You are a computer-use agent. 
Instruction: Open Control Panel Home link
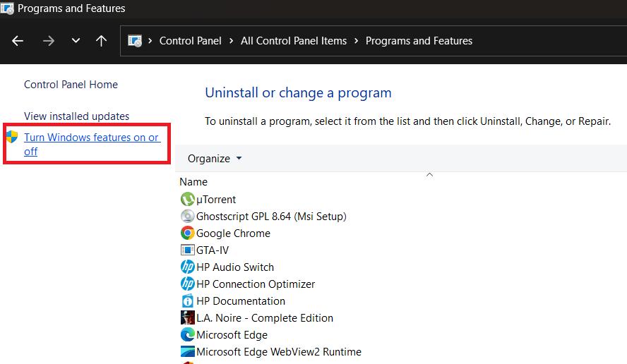coord(71,85)
